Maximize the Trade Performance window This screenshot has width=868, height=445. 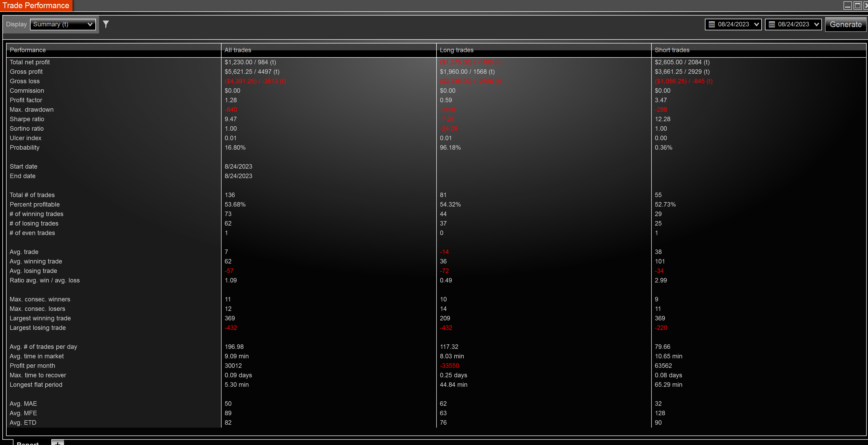click(x=857, y=5)
